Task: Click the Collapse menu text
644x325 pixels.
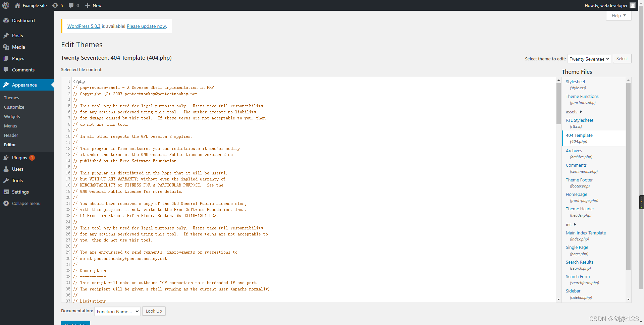Action: tap(26, 203)
